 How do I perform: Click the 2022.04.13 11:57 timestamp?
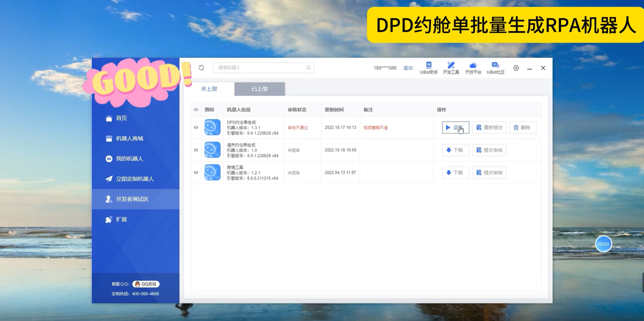[340, 172]
